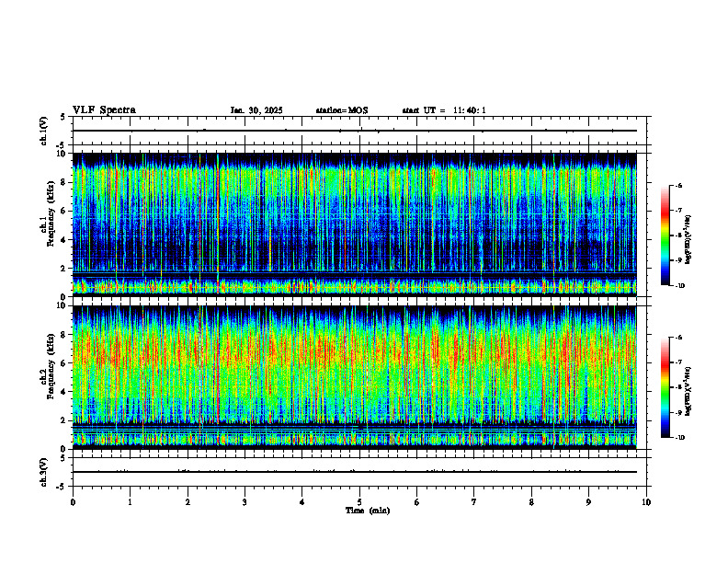The height and width of the screenshot is (563, 728).
Task: Click the ch.1 "Frequency (kHz)" axis label
Action: pyautogui.click(x=51, y=213)
